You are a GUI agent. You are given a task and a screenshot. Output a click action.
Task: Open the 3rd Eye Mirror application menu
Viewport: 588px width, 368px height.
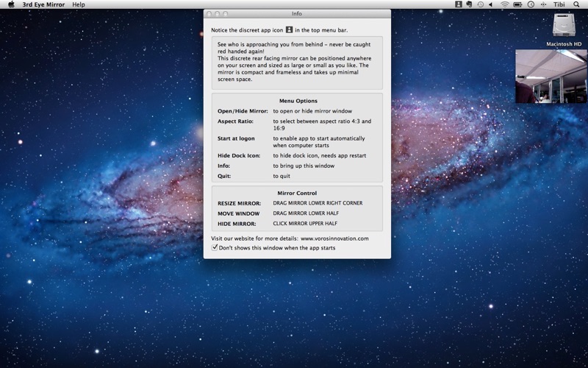(x=43, y=4)
